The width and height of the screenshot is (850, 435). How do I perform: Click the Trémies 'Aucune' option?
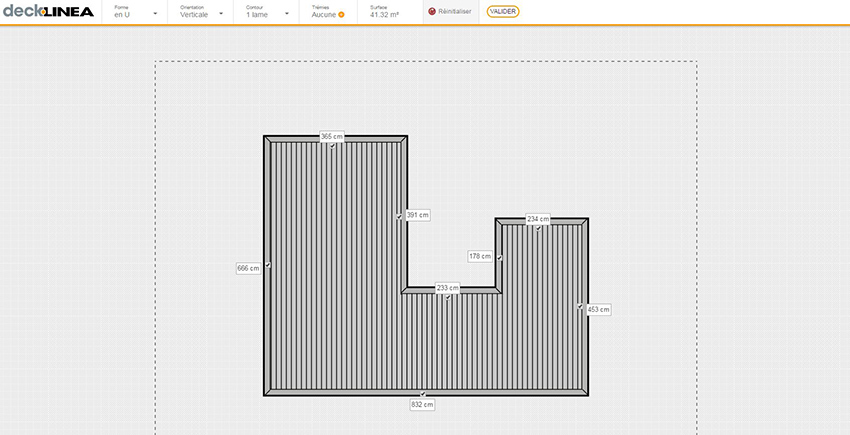pos(324,15)
